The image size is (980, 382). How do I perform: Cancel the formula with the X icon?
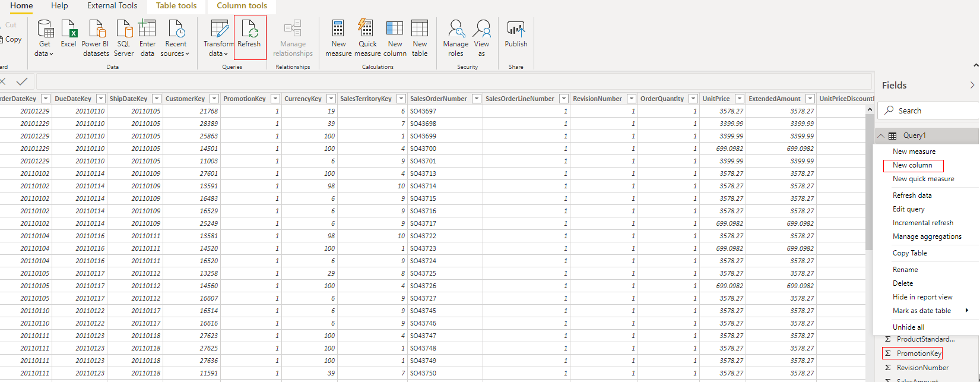(x=3, y=81)
